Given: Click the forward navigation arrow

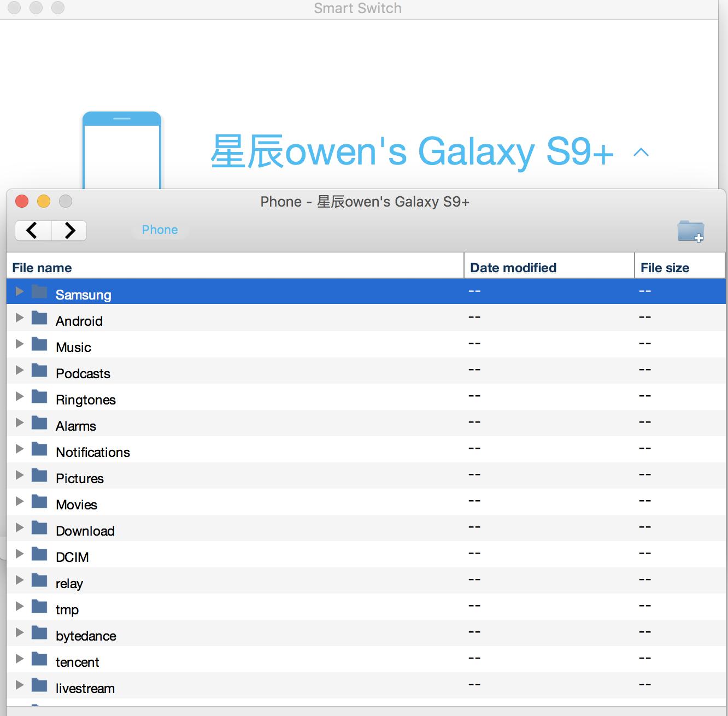Looking at the screenshot, I should click(69, 230).
